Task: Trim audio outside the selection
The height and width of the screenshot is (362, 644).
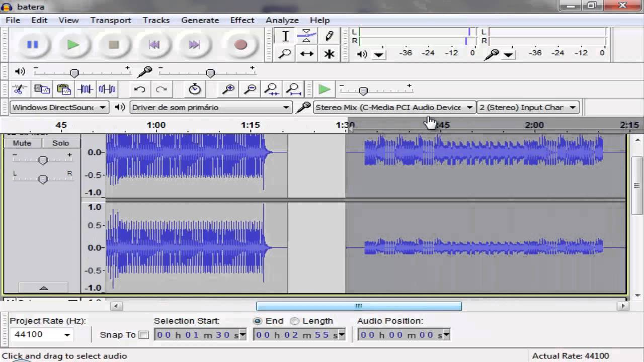Action: 85,89
